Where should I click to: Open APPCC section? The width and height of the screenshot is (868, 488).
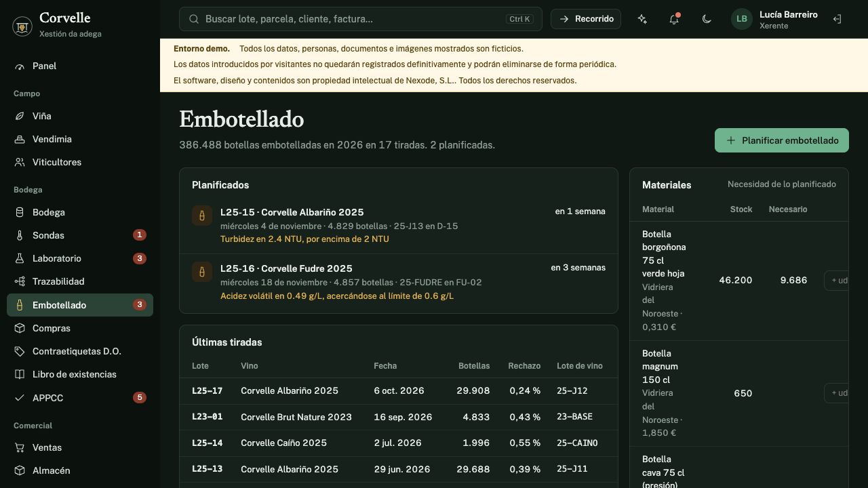80,398
